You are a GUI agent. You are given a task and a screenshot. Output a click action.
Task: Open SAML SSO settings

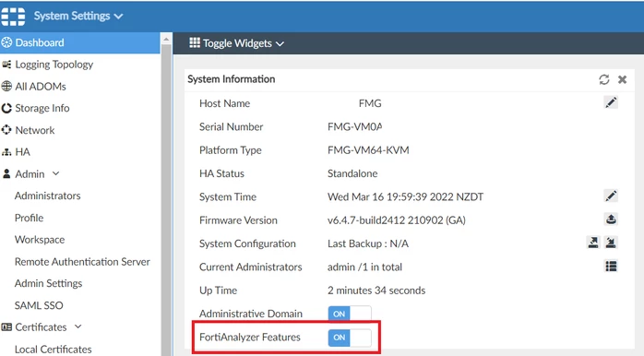point(39,305)
